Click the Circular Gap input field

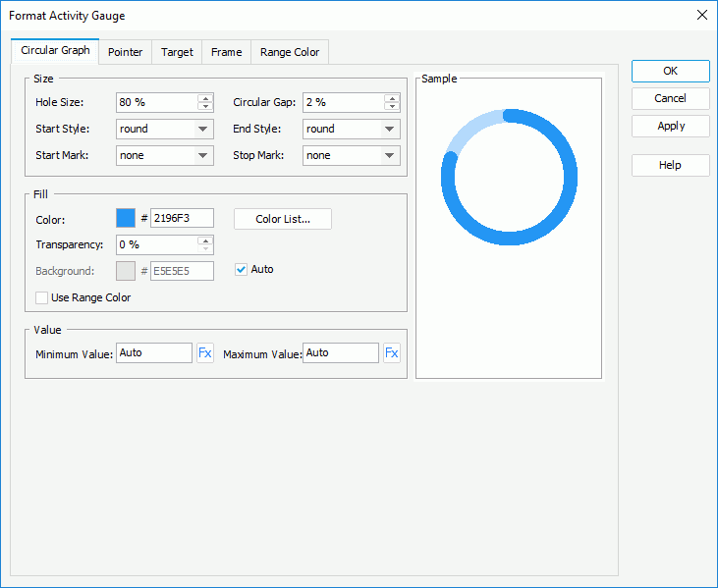click(x=343, y=102)
